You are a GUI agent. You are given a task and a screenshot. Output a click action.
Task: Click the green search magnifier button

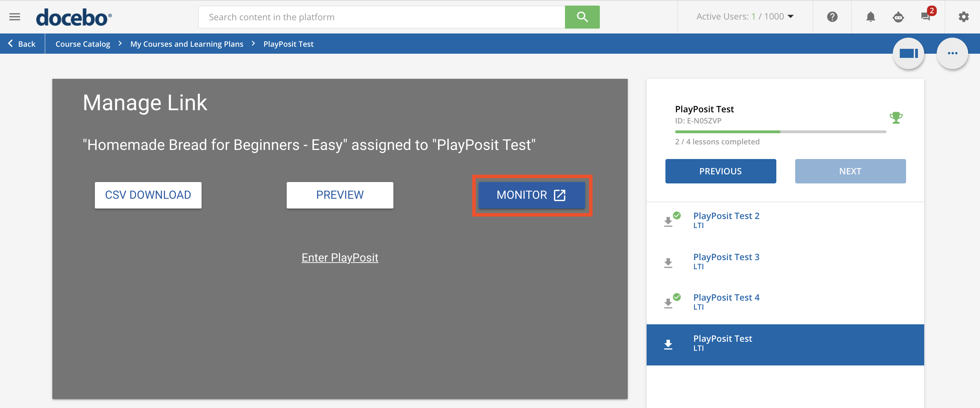(x=582, y=17)
